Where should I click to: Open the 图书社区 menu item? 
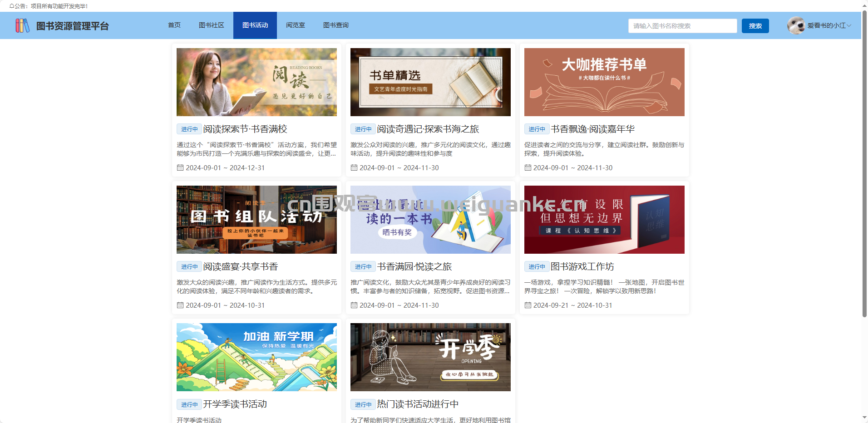(212, 25)
